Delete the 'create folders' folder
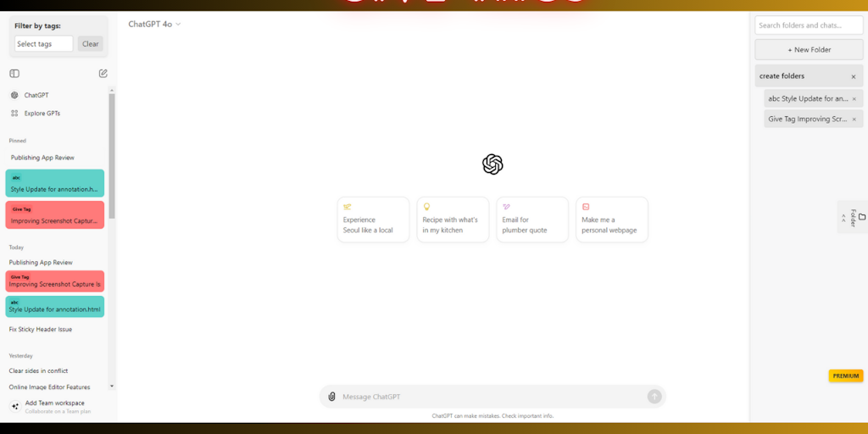The width and height of the screenshot is (868, 434). [853, 77]
